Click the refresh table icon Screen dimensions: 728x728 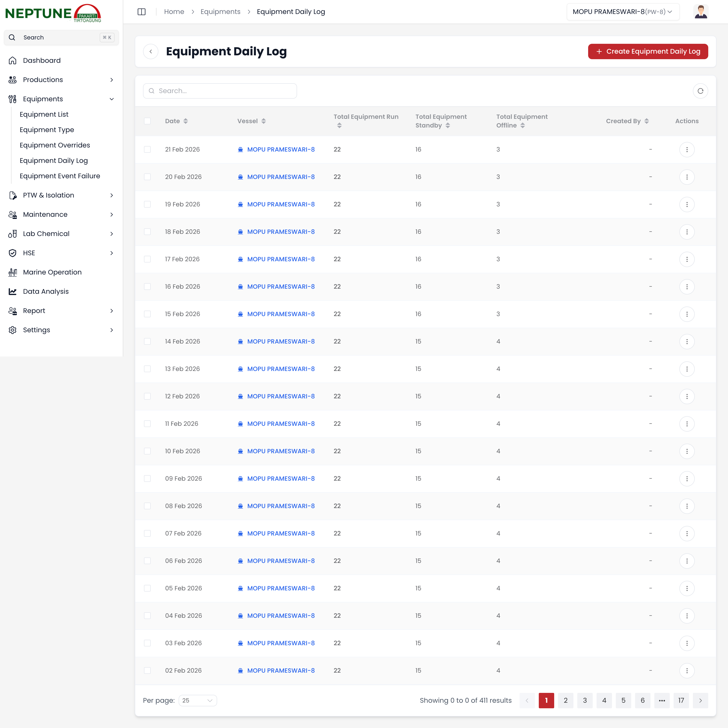[700, 91]
